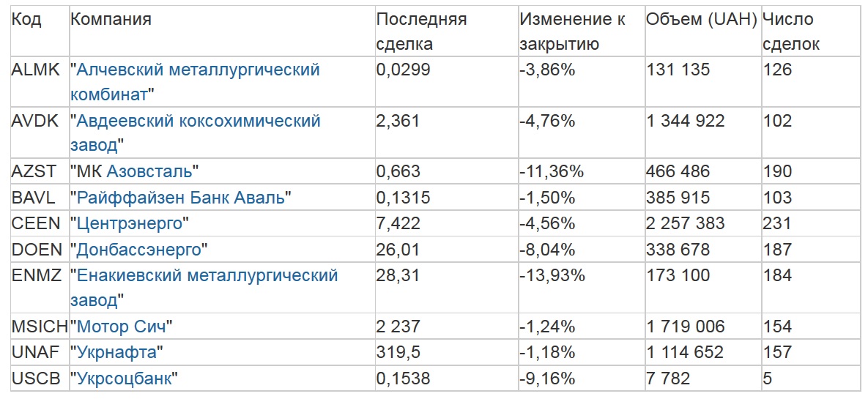The image size is (868, 399).
Task: Click the -13,93% change value cell
Action: click(x=552, y=275)
